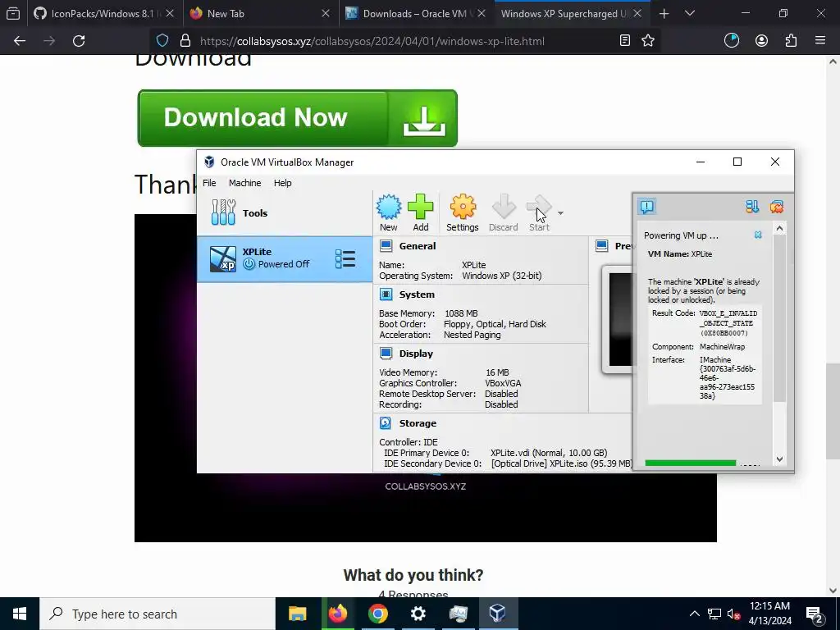Close the Windows XP Supercharged tab
The width and height of the screenshot is (840, 630).
point(637,13)
